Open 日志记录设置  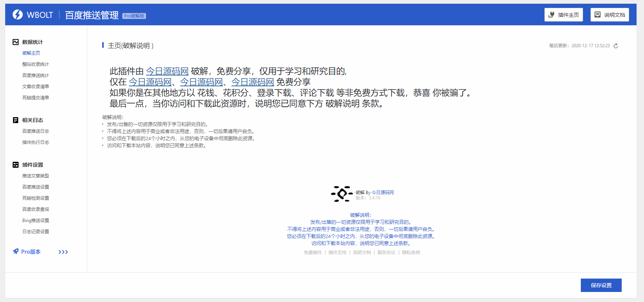click(36, 232)
